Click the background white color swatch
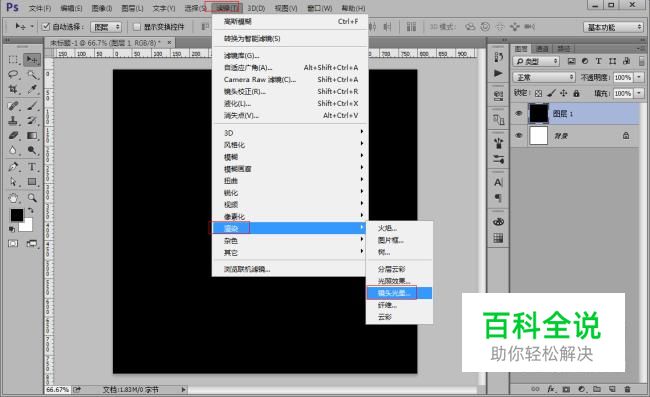 [x=27, y=226]
